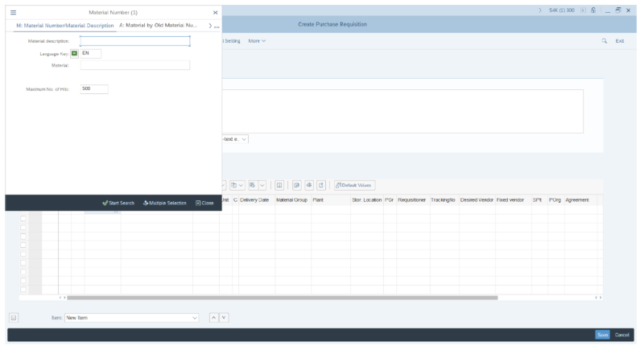
Task: Click into the Material description input field
Action: click(x=135, y=40)
